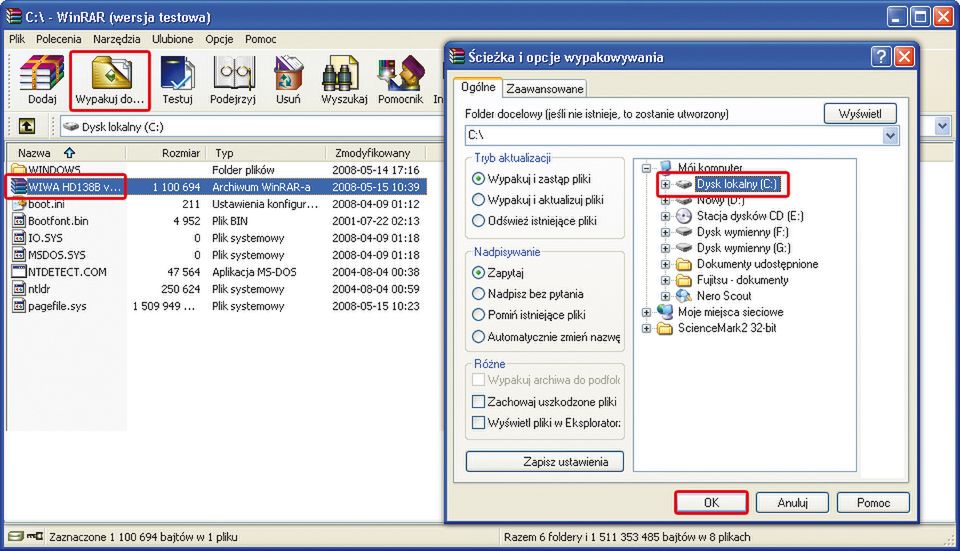Select Odśwież istniejące pliki option
This screenshot has width=960, height=551.
(479, 220)
